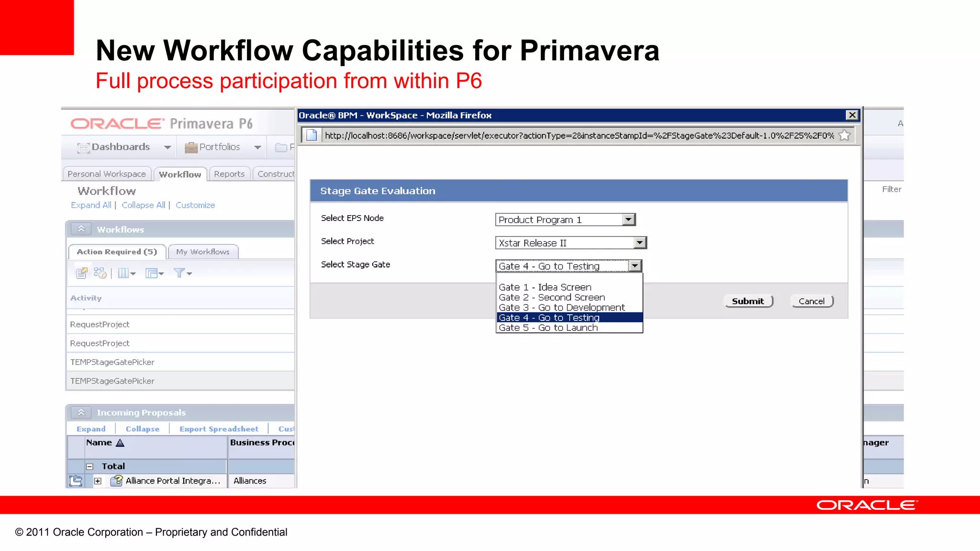The width and height of the screenshot is (980, 551).
Task: Click the proposal question-mark icon beside Alliance Portal
Action: click(116, 480)
